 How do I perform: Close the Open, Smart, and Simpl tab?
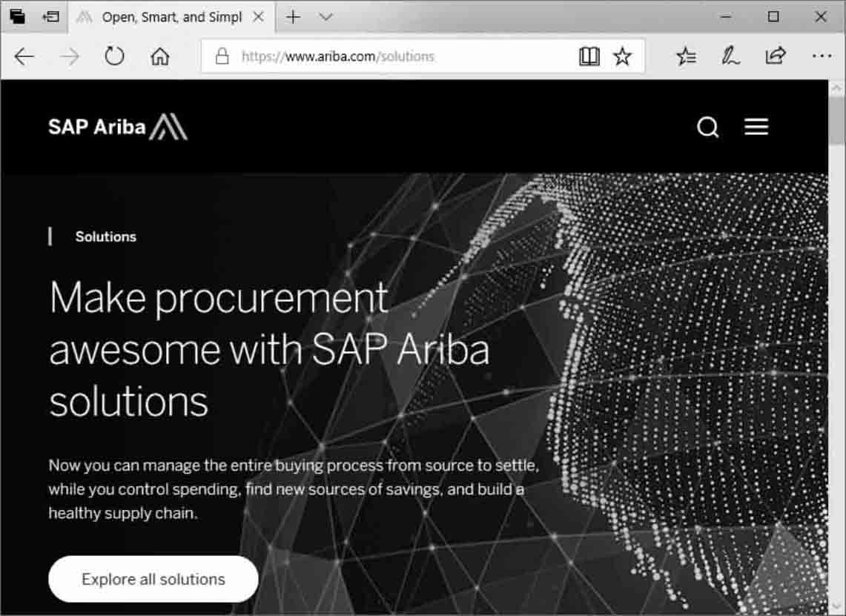259,17
